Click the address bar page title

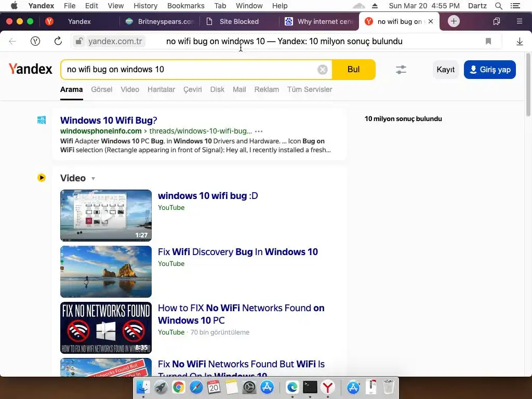284,42
